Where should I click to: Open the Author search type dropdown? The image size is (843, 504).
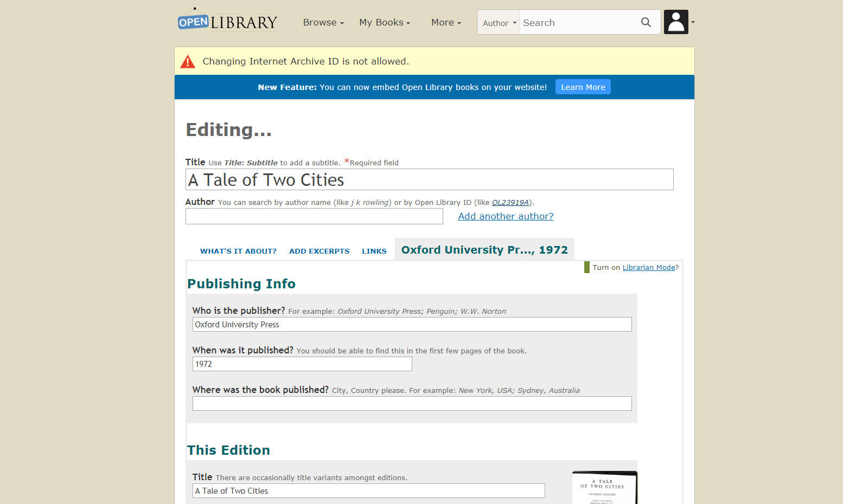(499, 23)
